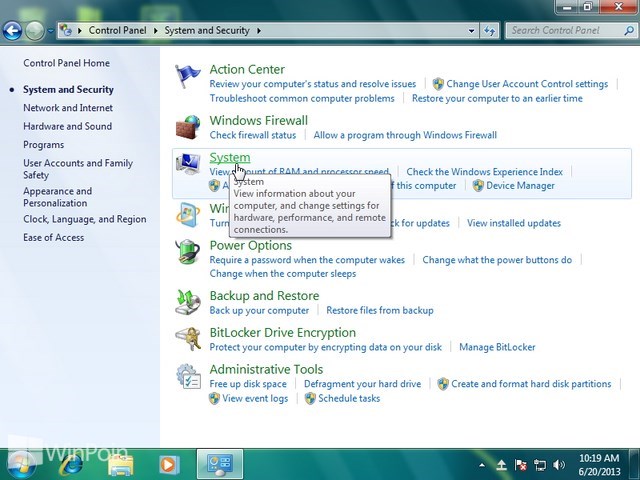
Task: Open Control Panel Home
Action: tap(67, 63)
